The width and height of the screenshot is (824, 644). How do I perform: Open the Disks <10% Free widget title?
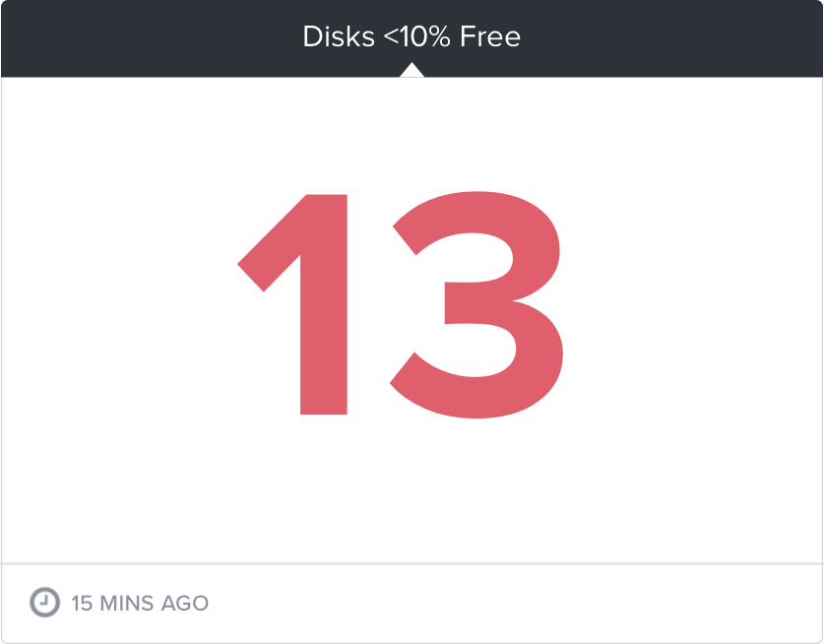[x=412, y=36]
